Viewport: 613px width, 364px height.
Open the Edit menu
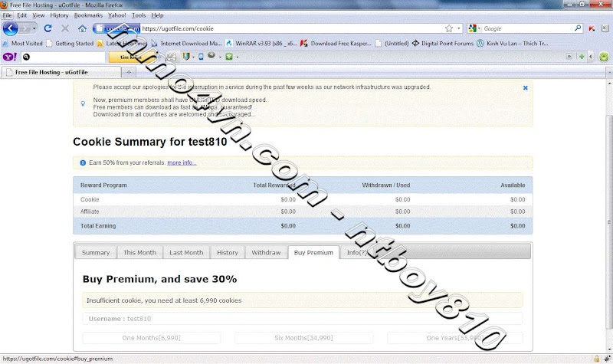coord(22,15)
